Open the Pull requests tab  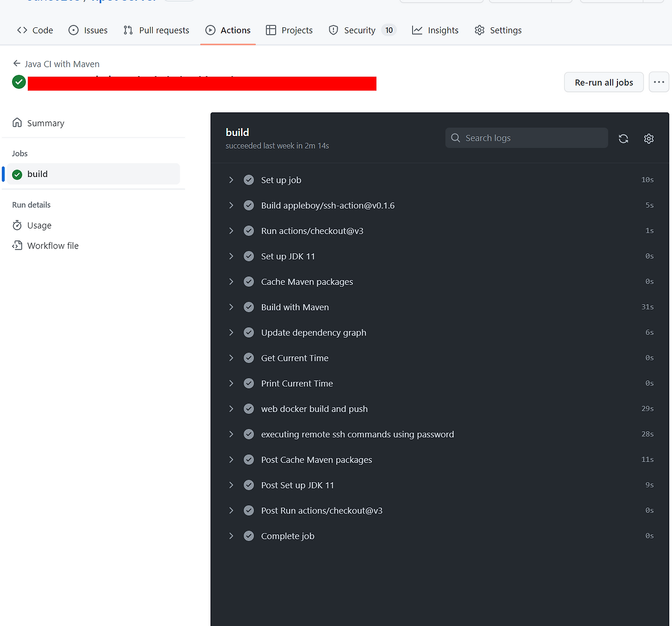tap(156, 30)
